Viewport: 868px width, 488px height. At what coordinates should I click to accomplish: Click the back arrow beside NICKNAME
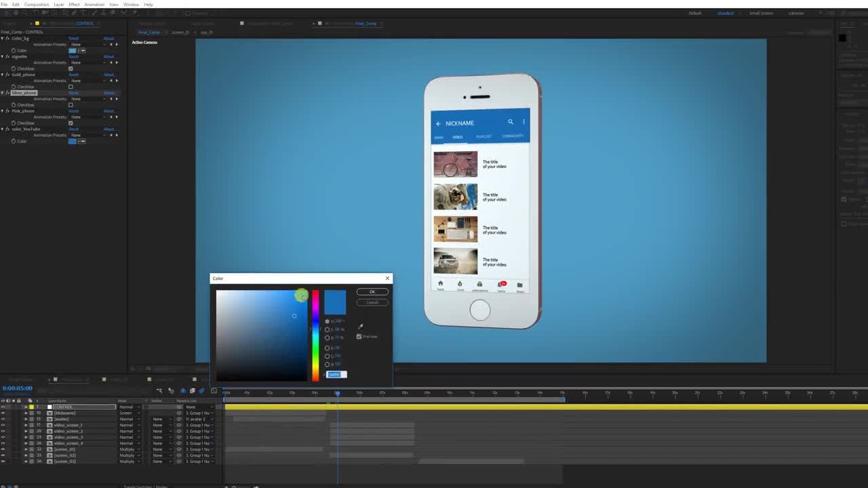tap(438, 123)
